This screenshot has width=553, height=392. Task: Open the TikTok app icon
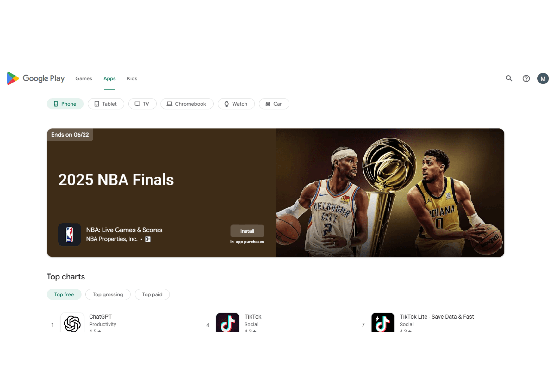pyautogui.click(x=227, y=323)
